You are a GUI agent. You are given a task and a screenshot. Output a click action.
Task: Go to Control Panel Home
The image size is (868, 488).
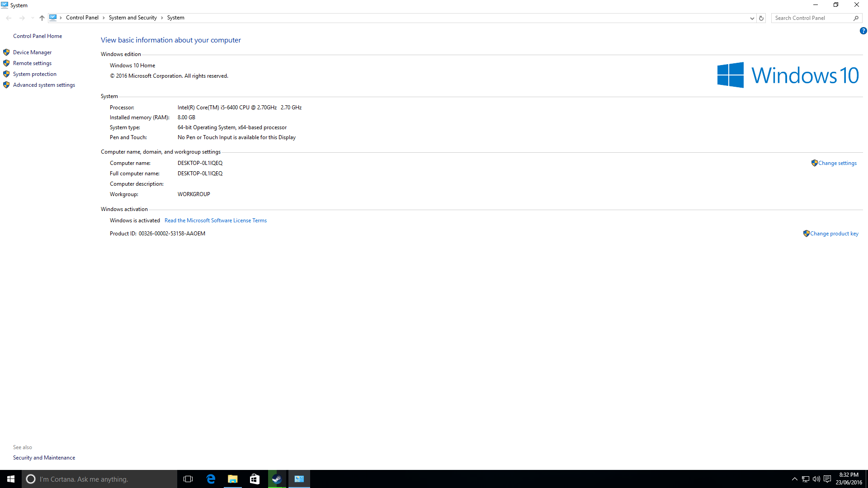[x=38, y=36]
